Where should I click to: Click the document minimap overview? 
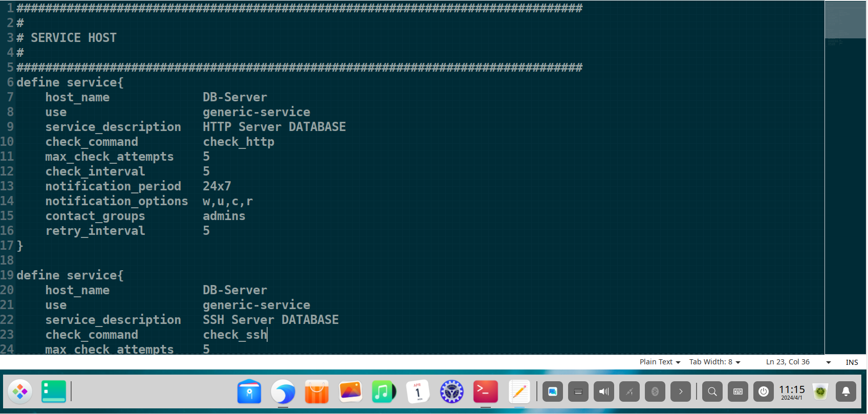pyautogui.click(x=845, y=20)
